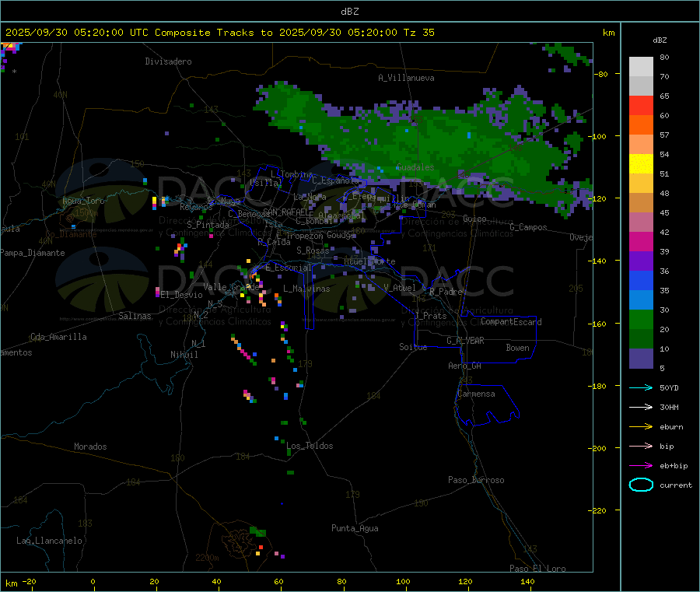Click the dBZ title at top
Image resolution: width=700 pixels, height=592 pixels.
coord(349,12)
